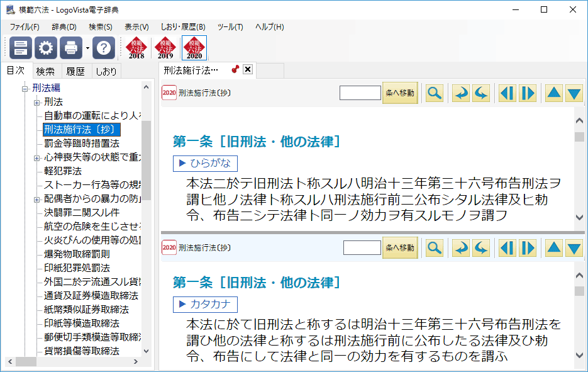Click upper pane scrollbar down arrow
This screenshot has width=588, height=372.
(x=579, y=217)
